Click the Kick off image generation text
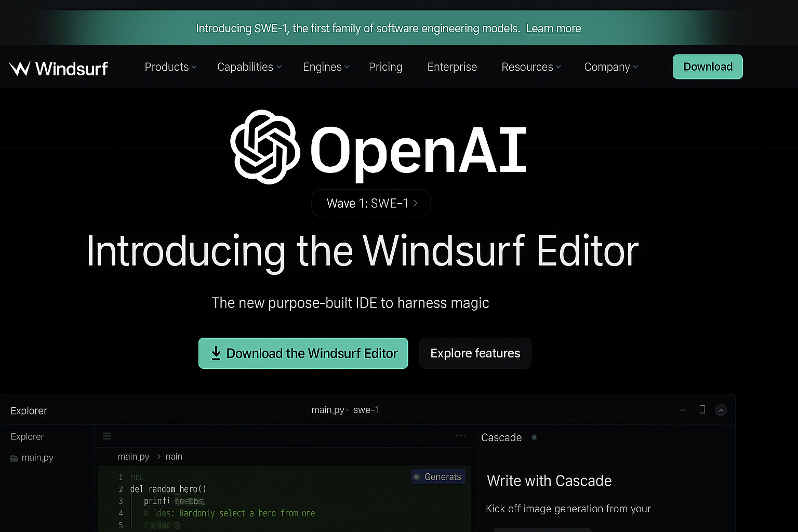Viewport: 798px width, 532px height. (568, 509)
